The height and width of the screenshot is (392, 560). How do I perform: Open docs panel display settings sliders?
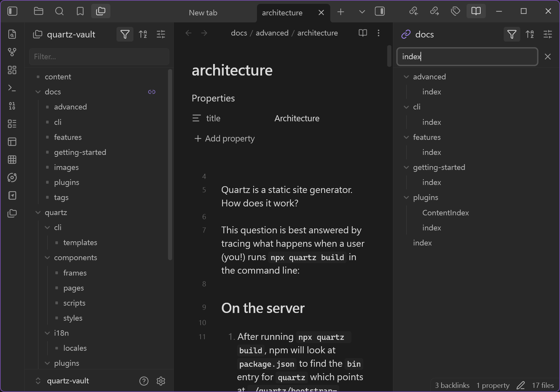point(548,34)
